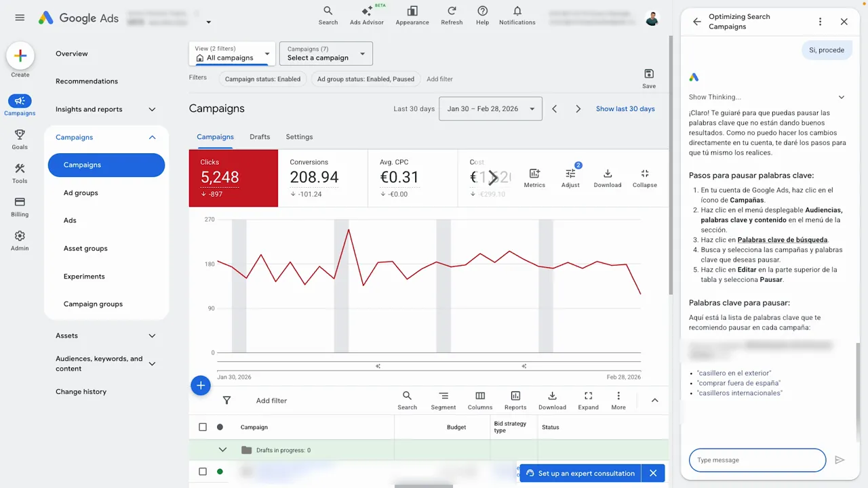Go back in advisor chat panel
Screen dimensions: 868x488
point(696,22)
